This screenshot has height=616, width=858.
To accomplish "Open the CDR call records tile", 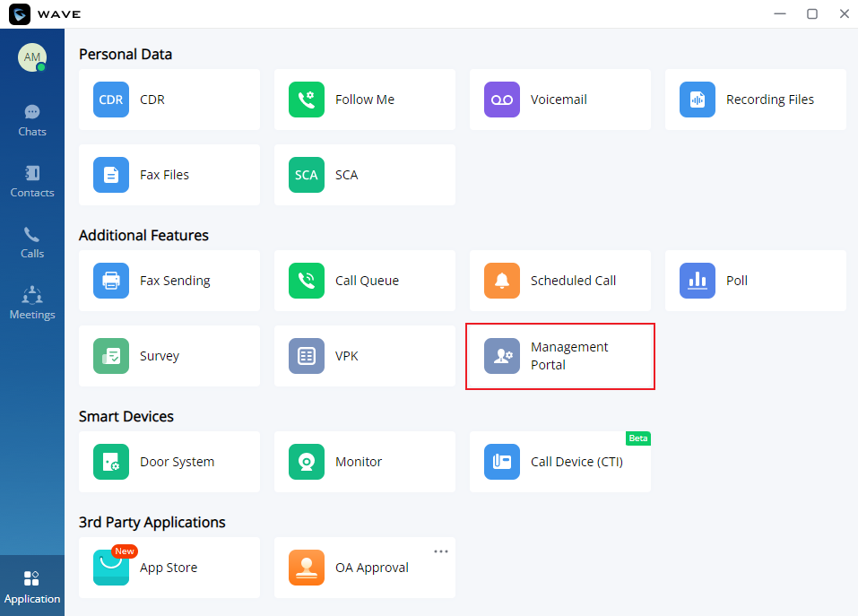I will [169, 100].
